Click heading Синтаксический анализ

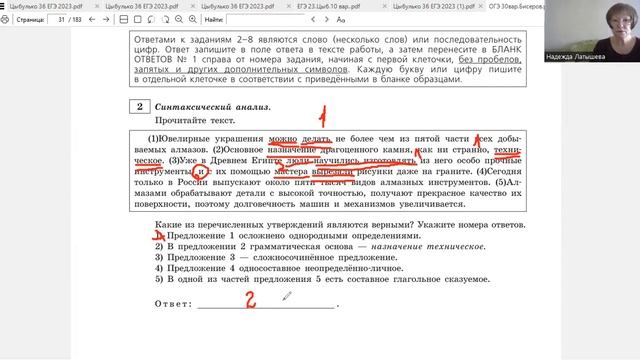point(213,107)
